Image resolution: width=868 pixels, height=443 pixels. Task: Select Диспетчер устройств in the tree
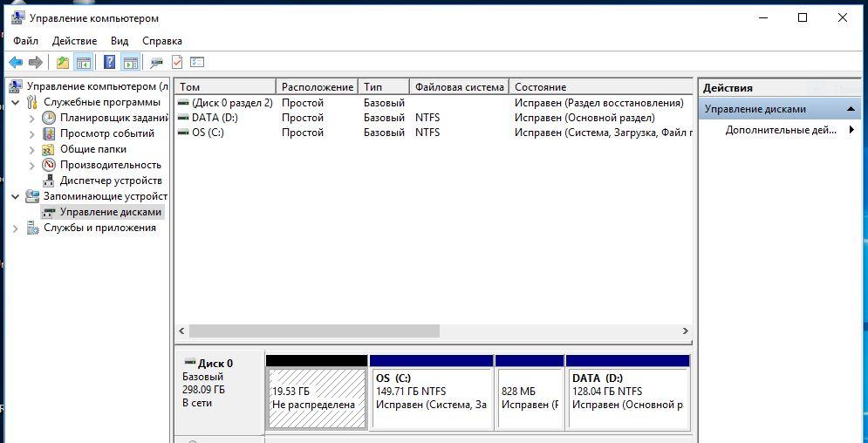[x=111, y=181]
